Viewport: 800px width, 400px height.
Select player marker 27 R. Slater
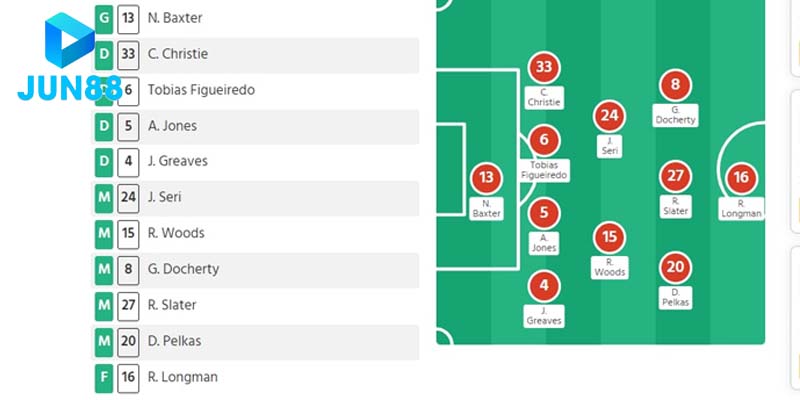(x=676, y=177)
